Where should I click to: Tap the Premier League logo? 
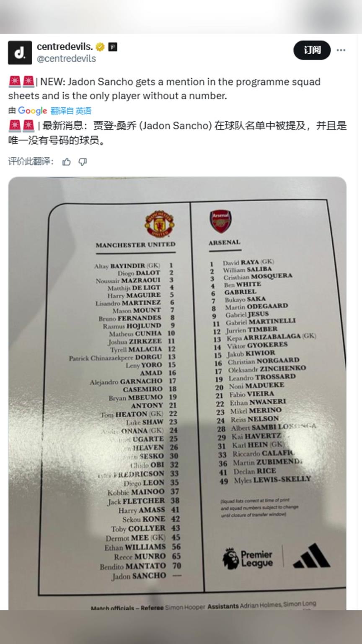[247, 558]
